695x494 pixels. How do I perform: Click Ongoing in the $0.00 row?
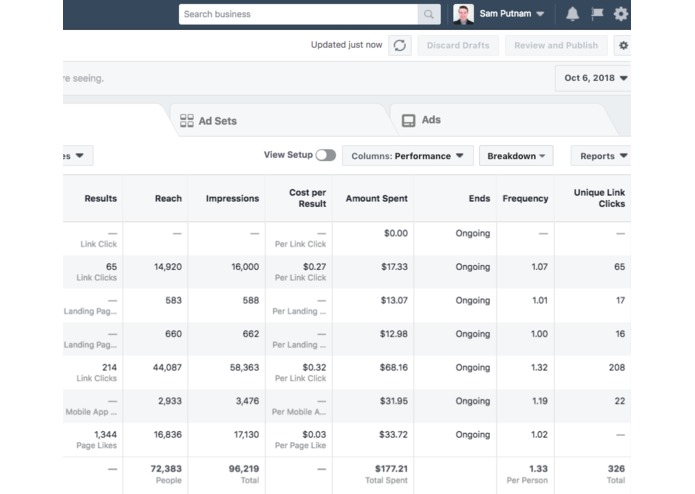point(472,233)
